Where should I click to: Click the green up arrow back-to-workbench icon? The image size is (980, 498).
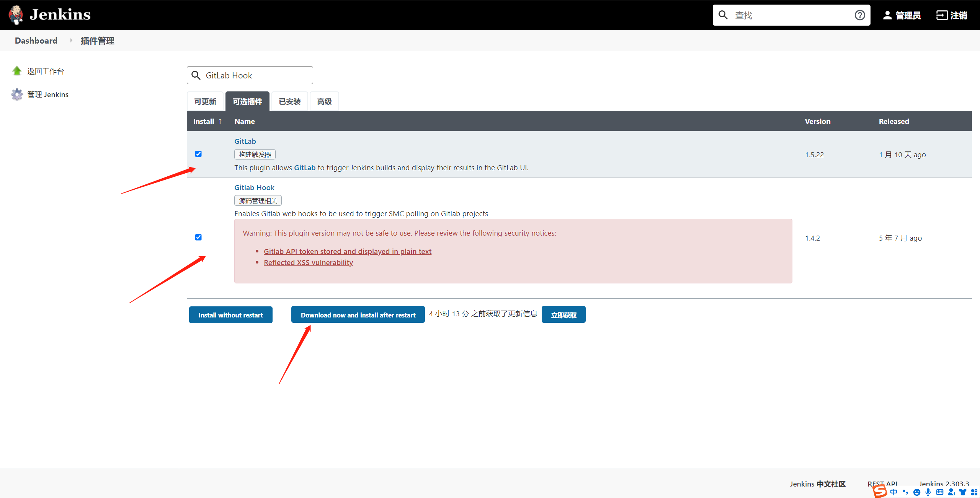point(17,71)
